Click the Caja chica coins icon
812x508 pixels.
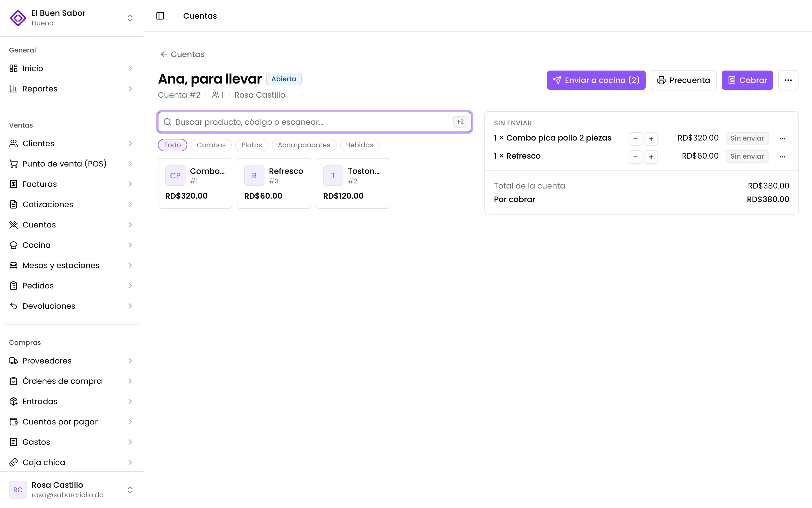tap(14, 462)
